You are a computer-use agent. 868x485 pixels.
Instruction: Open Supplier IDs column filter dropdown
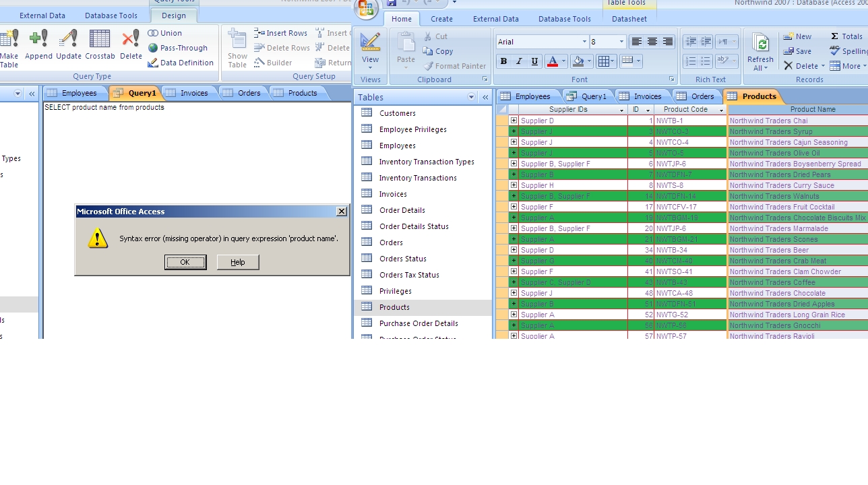(x=621, y=110)
